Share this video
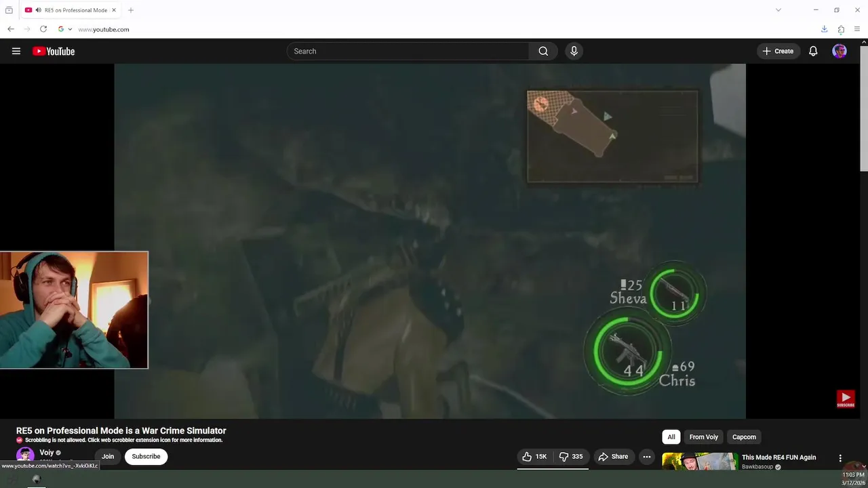 (613, 457)
